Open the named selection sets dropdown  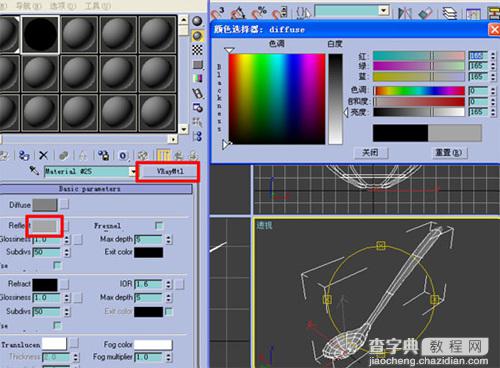[x=384, y=11]
